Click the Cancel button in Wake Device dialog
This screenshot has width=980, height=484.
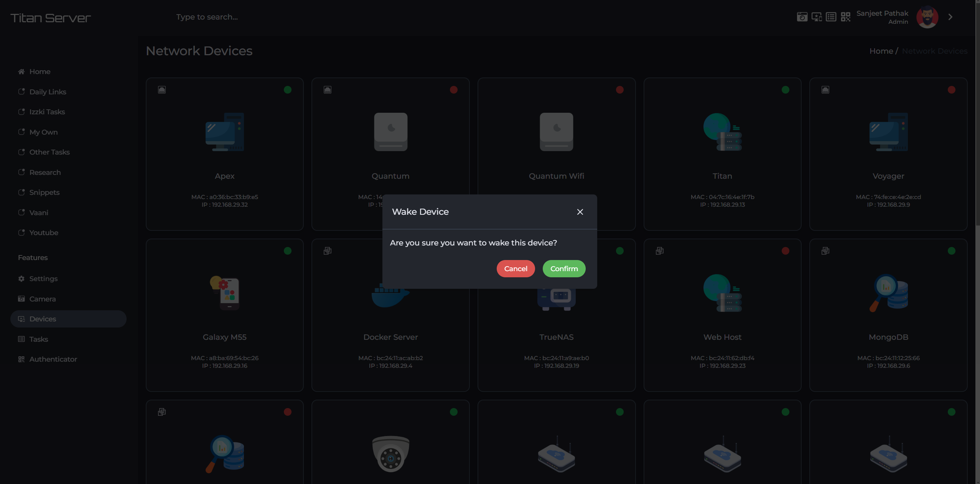[516, 268]
